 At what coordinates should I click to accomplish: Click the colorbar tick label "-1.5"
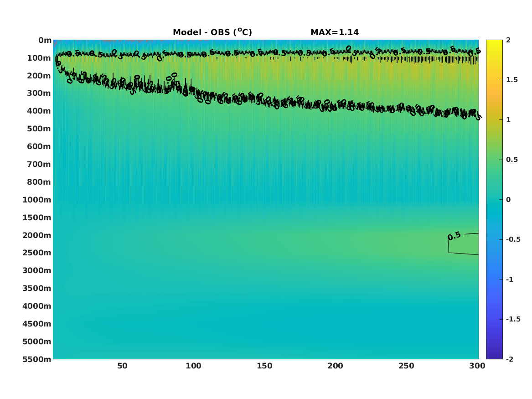click(x=513, y=319)
